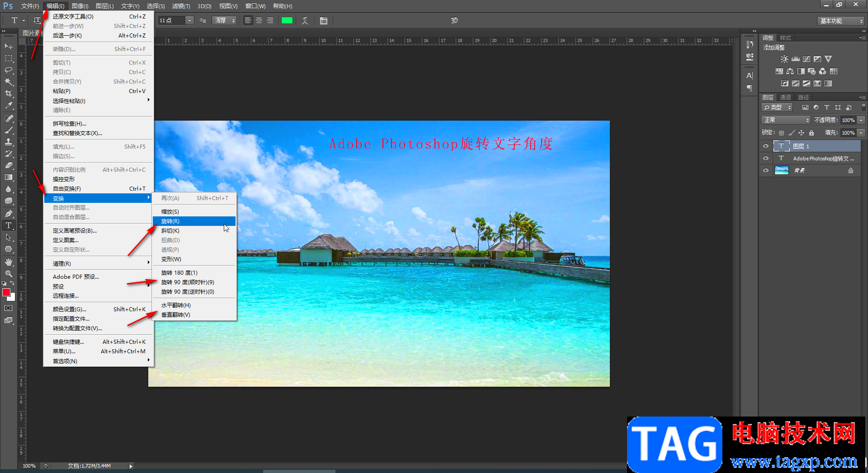This screenshot has width=868, height=473.
Task: Toggle pixel layer filter
Action: pos(805,108)
